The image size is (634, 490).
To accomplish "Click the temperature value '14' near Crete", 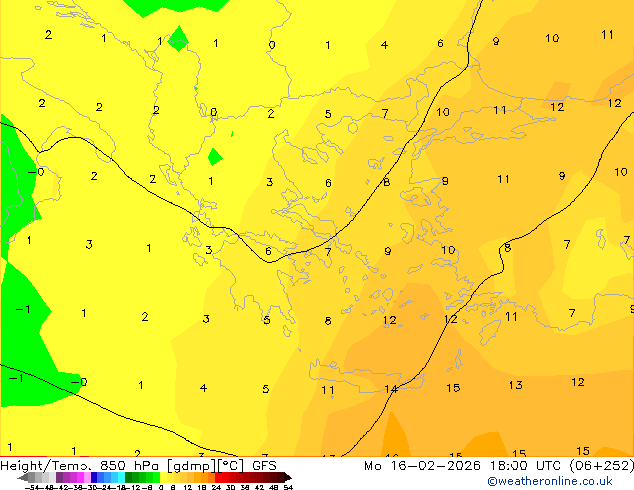I will [391, 389].
